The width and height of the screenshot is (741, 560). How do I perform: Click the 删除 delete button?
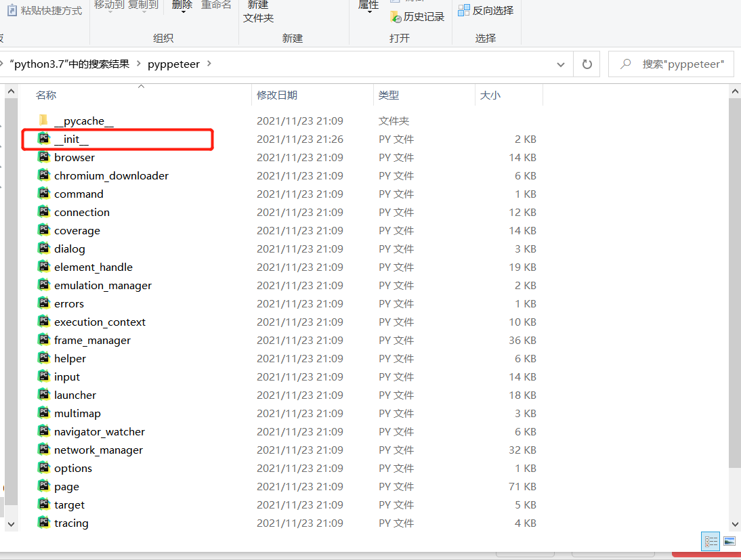point(182,5)
